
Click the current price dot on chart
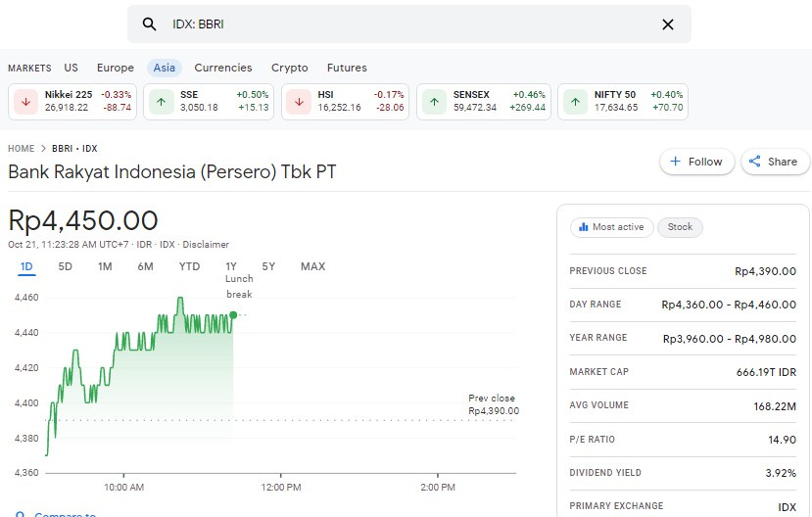pos(233,314)
